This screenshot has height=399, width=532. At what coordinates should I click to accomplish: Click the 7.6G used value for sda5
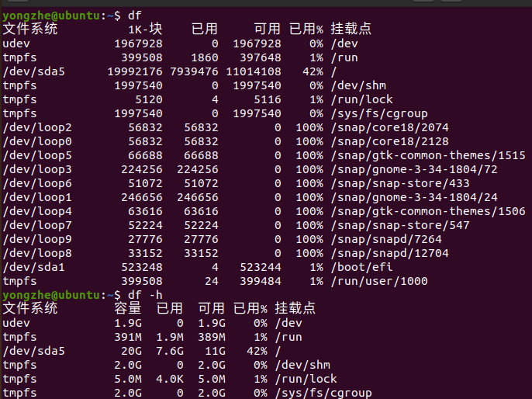(170, 351)
